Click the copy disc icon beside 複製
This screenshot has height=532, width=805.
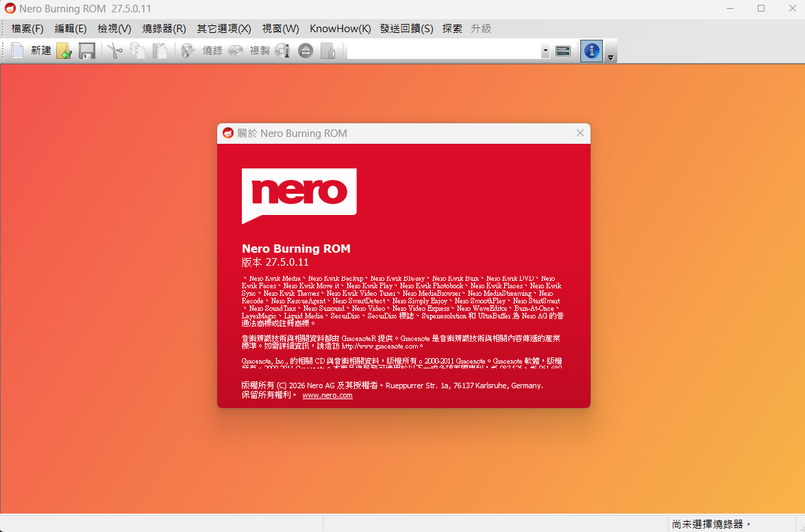pos(236,50)
